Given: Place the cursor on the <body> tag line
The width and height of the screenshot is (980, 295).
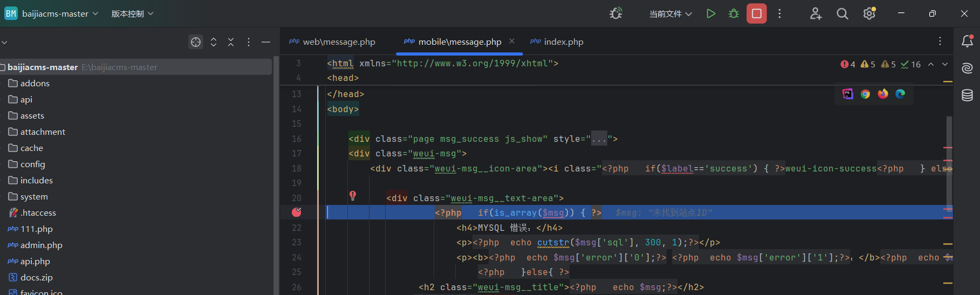Looking at the screenshot, I should [343, 109].
